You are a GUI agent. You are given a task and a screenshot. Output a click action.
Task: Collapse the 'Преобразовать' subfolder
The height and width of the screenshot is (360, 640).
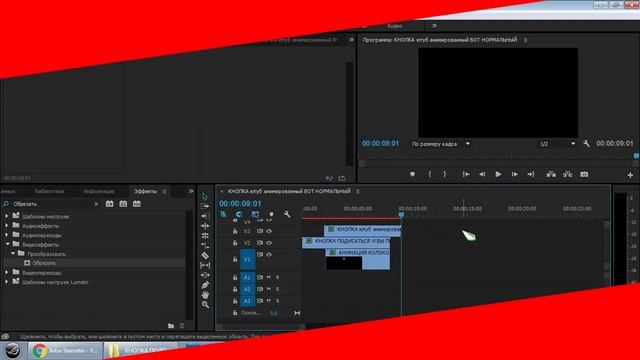point(13,253)
